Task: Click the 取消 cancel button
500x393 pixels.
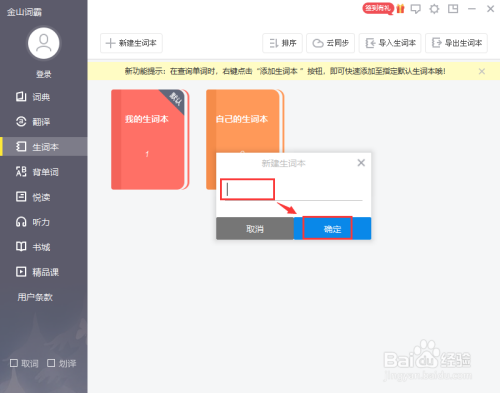Action: [x=255, y=229]
